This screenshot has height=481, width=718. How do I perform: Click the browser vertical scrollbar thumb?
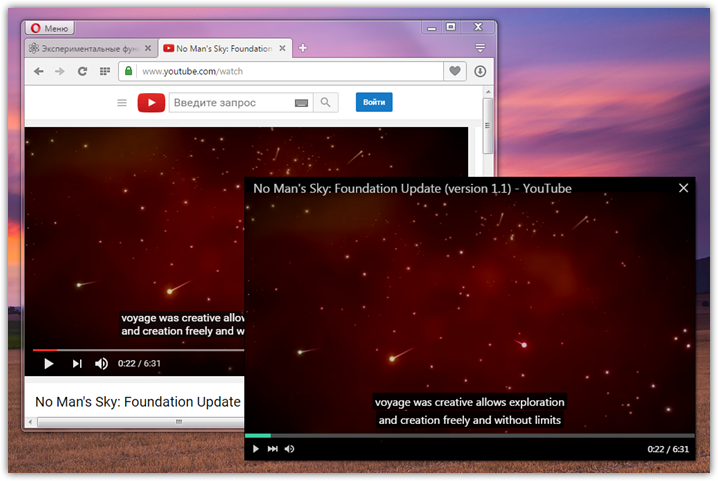(488, 126)
